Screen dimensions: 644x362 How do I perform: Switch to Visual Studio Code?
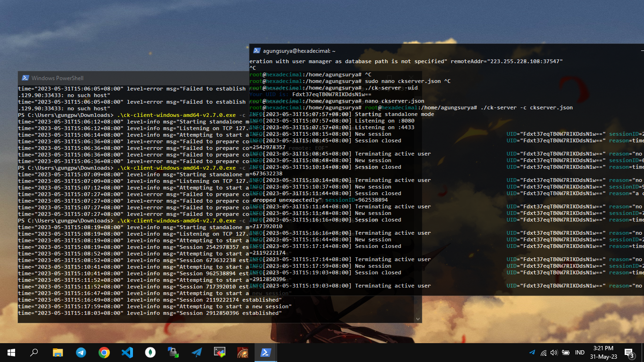127,353
